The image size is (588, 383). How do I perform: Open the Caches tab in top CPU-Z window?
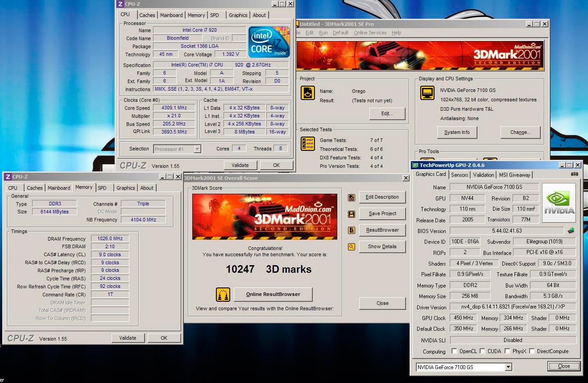pyautogui.click(x=147, y=15)
